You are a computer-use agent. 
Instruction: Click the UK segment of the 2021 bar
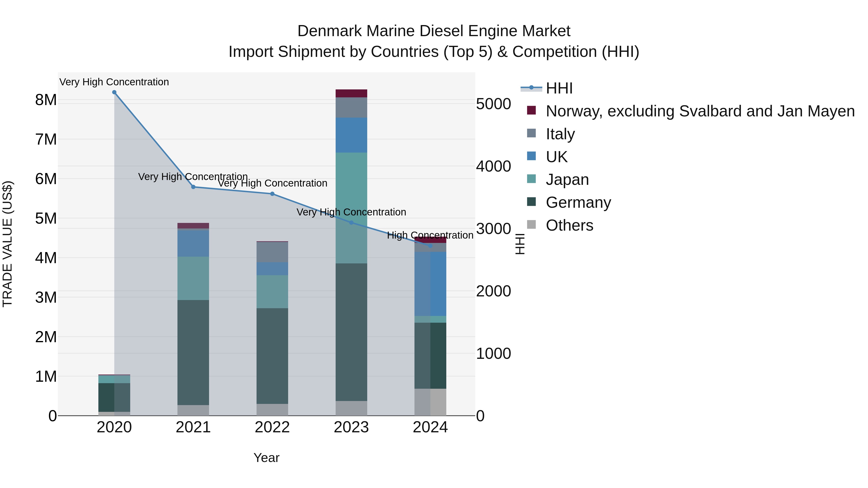click(193, 243)
